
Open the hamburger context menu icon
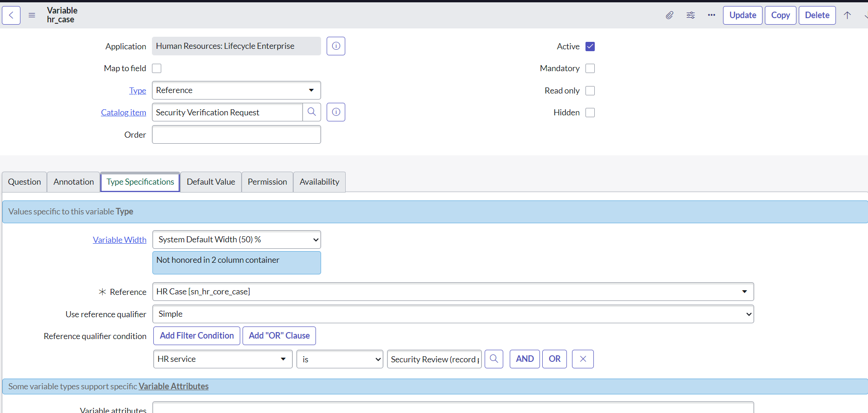point(32,15)
